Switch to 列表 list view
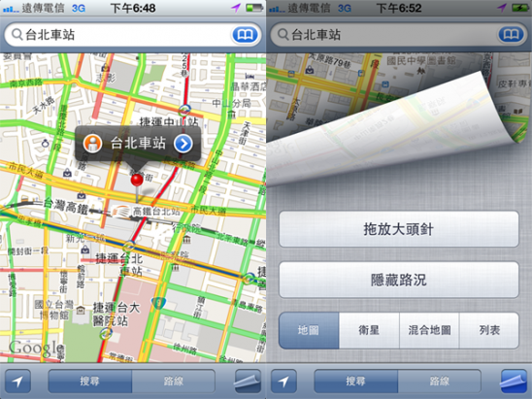 [x=489, y=330]
